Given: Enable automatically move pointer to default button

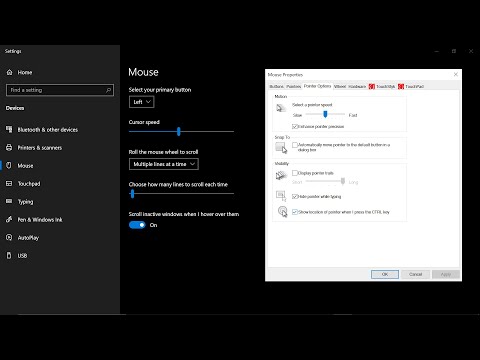Looking at the screenshot, I should 295,145.
